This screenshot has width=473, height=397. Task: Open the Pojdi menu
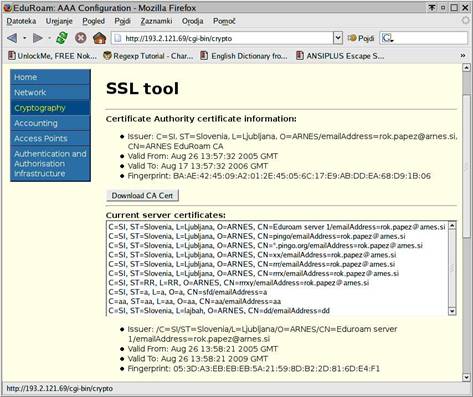pos(122,21)
